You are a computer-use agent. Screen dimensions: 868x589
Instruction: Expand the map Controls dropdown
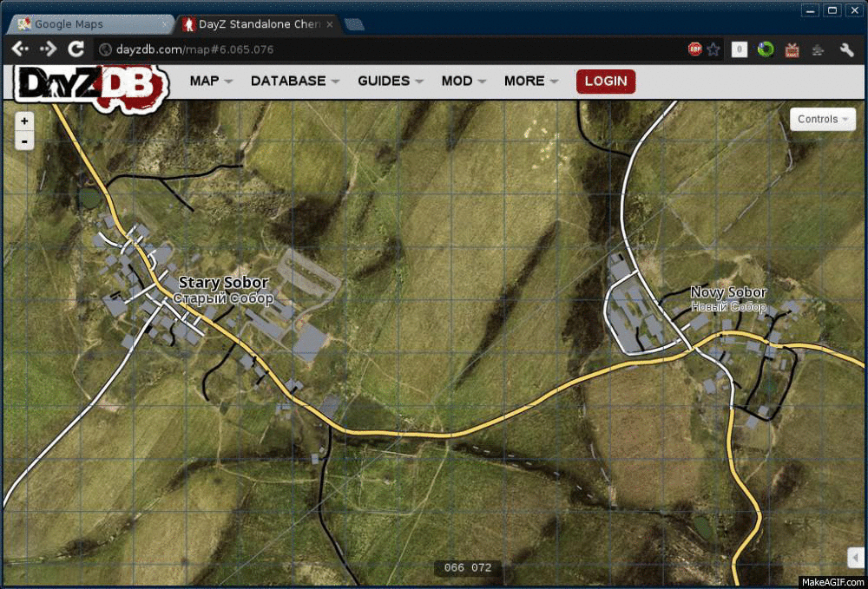[822, 120]
